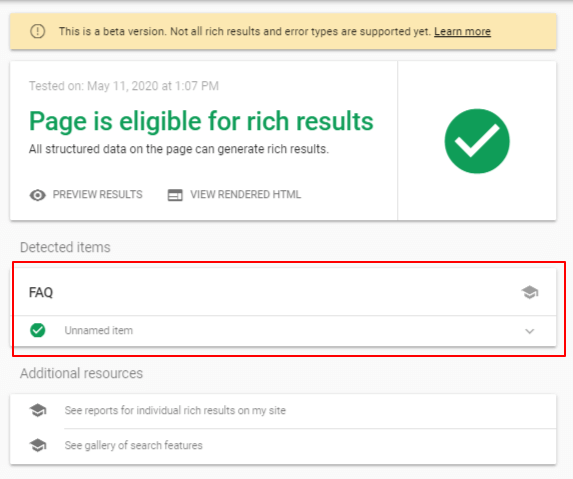The width and height of the screenshot is (573, 479).
Task: Click the graduation cap icon beside FAQ
Action: tap(530, 292)
